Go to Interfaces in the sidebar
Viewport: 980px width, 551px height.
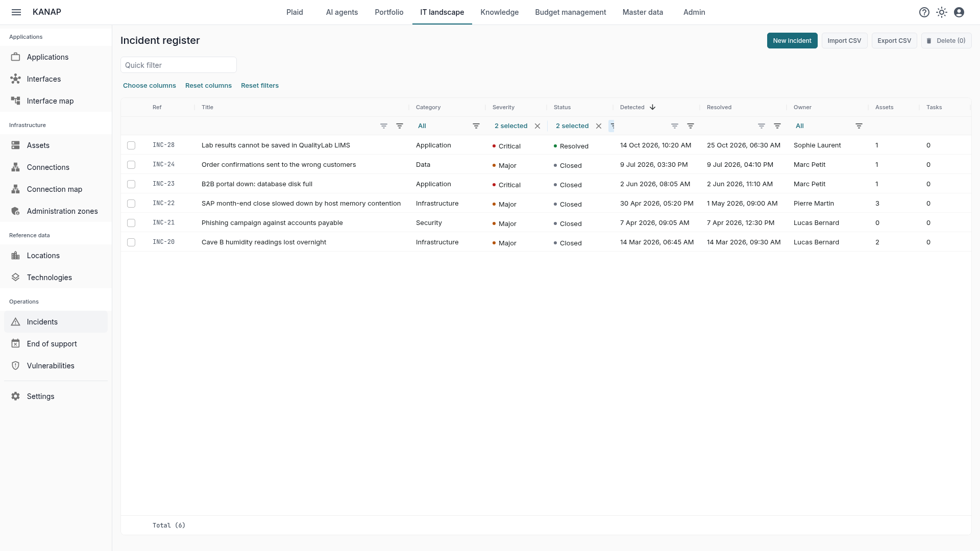click(x=56, y=79)
